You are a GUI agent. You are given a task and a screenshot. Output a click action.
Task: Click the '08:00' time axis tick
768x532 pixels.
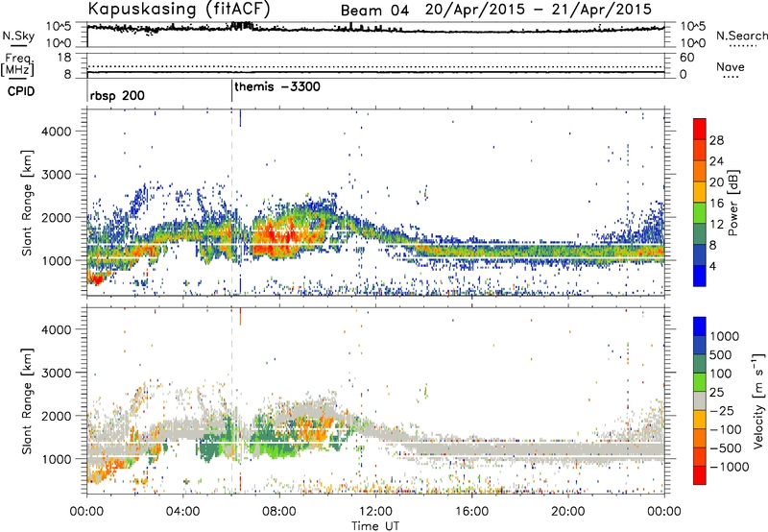tap(278, 512)
